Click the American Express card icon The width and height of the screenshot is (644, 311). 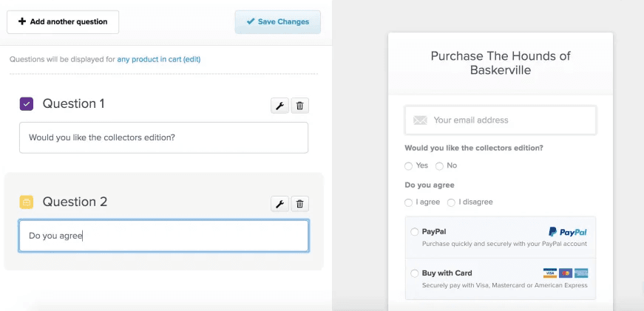click(581, 273)
